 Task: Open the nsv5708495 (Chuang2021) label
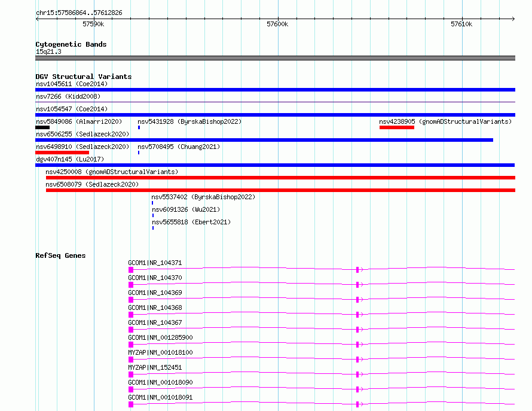point(179,147)
